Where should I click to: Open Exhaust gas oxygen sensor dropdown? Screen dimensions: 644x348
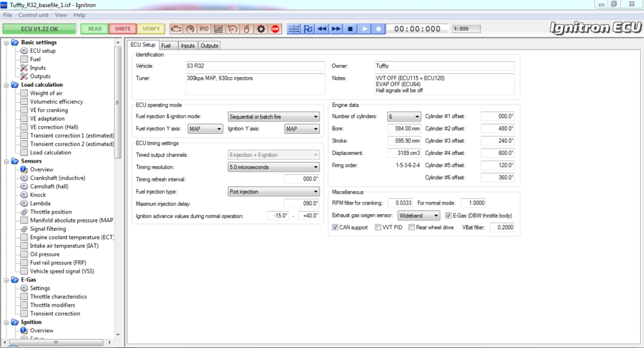click(419, 215)
